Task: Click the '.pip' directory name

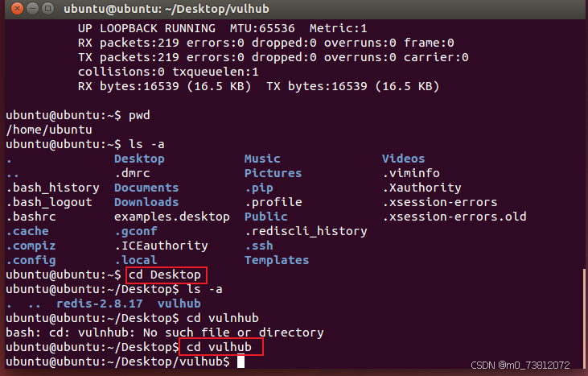Action: pos(259,188)
